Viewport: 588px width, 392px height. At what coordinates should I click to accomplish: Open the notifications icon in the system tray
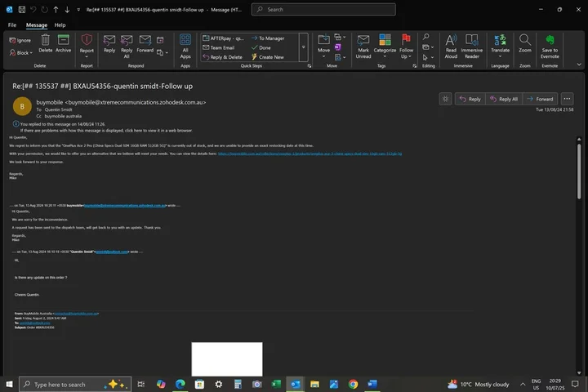[574, 384]
